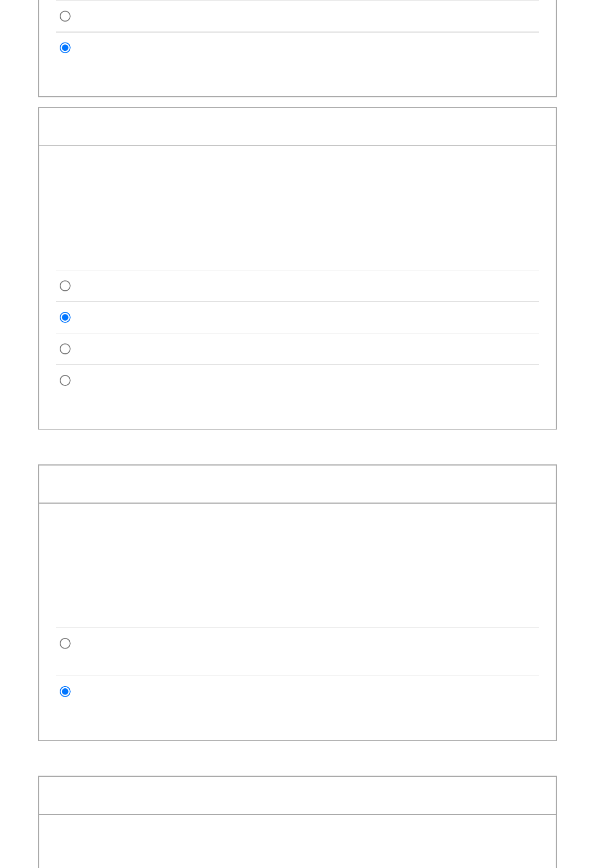Click the selected radio in the top cut-off panel
Image resolution: width=595 pixels, height=868 pixels.
[x=65, y=48]
